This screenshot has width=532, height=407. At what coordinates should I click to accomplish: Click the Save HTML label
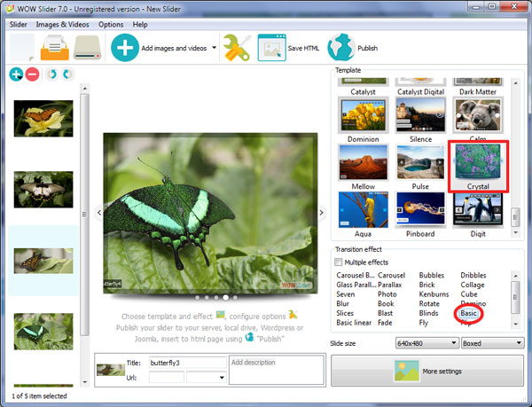click(303, 48)
